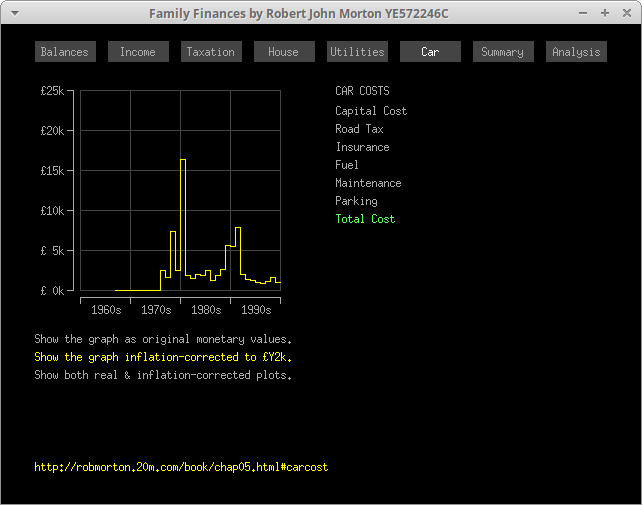
Task: Choose Road Tax cost category
Action: 359,129
